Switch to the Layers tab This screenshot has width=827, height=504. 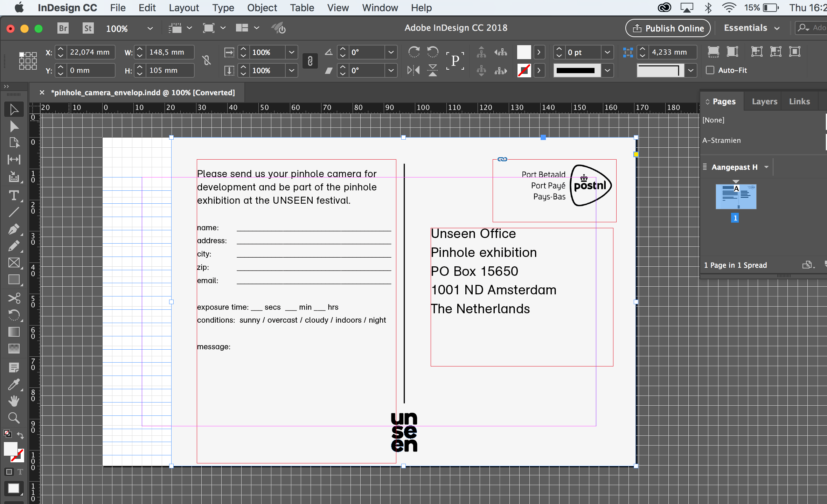pos(764,101)
